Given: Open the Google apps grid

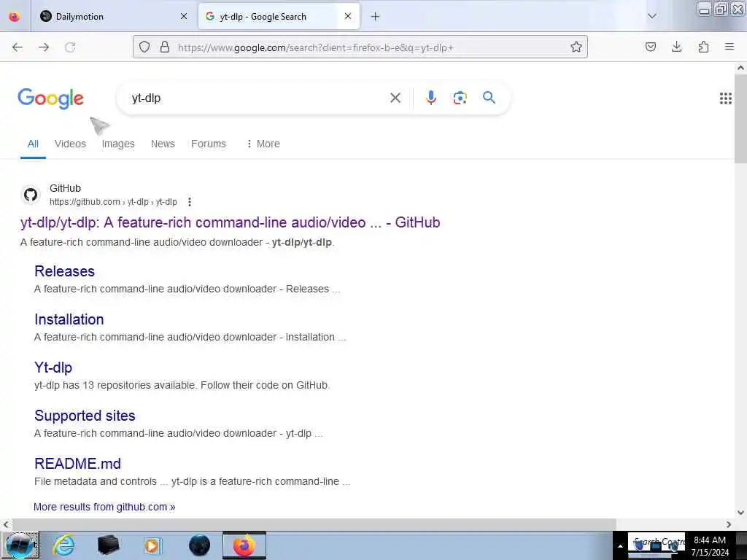Looking at the screenshot, I should click(x=726, y=98).
